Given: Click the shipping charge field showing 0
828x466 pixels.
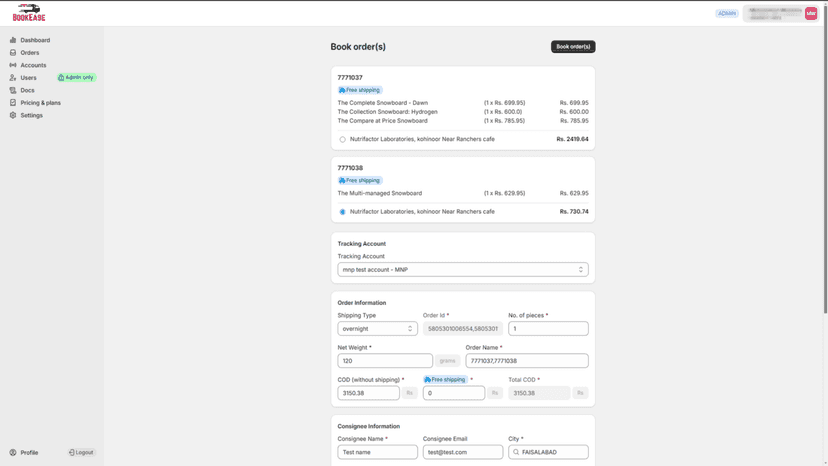Looking at the screenshot, I should tap(454, 393).
